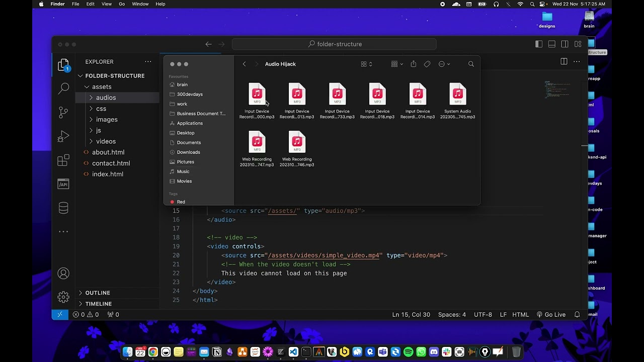644x362 pixels.
Task: Open Source Control in VS Code activity bar
Action: 63,112
